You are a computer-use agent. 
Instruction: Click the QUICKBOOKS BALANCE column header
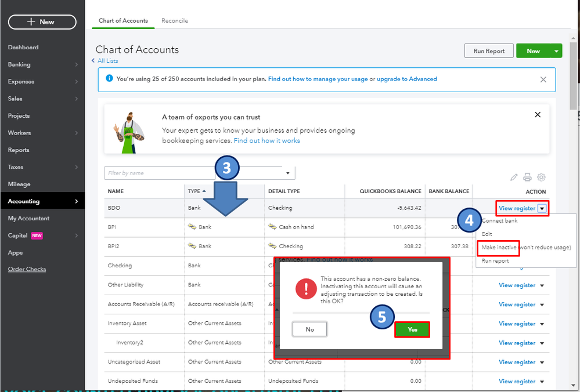(390, 191)
